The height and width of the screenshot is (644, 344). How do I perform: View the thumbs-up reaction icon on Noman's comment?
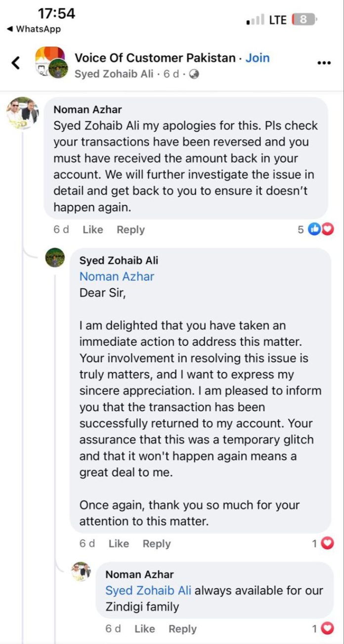point(314,229)
